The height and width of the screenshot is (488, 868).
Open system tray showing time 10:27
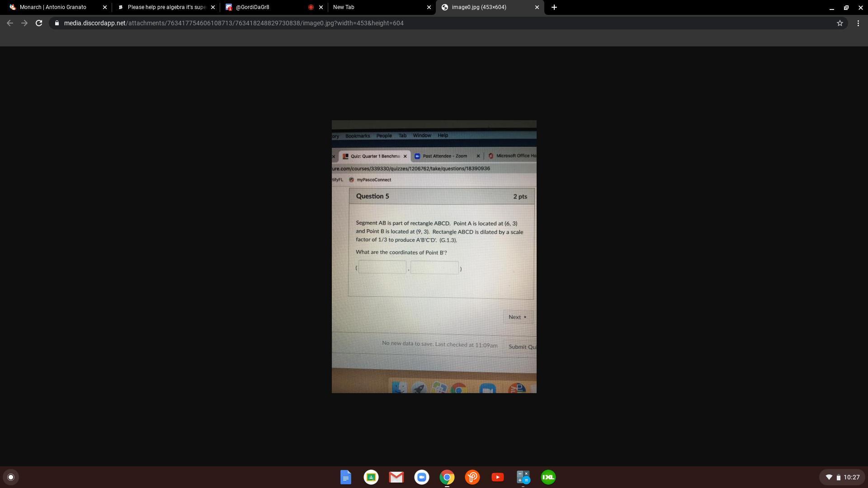(843, 477)
